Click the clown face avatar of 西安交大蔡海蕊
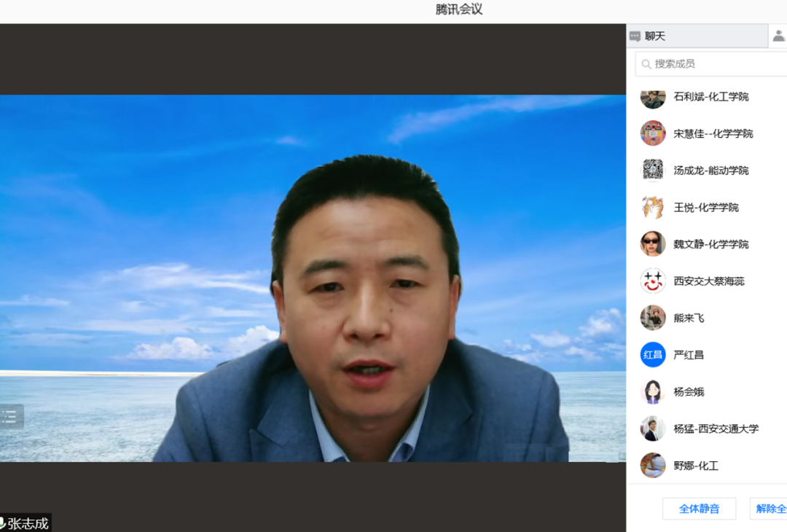Viewport: 787px width, 532px height. [x=653, y=281]
